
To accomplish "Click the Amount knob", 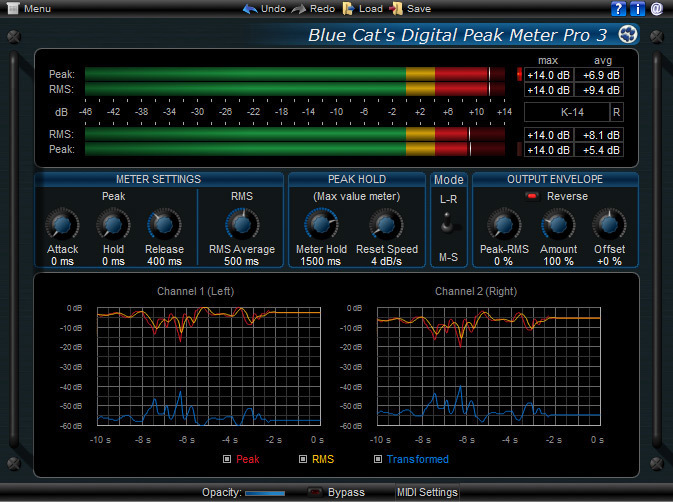I will [558, 224].
